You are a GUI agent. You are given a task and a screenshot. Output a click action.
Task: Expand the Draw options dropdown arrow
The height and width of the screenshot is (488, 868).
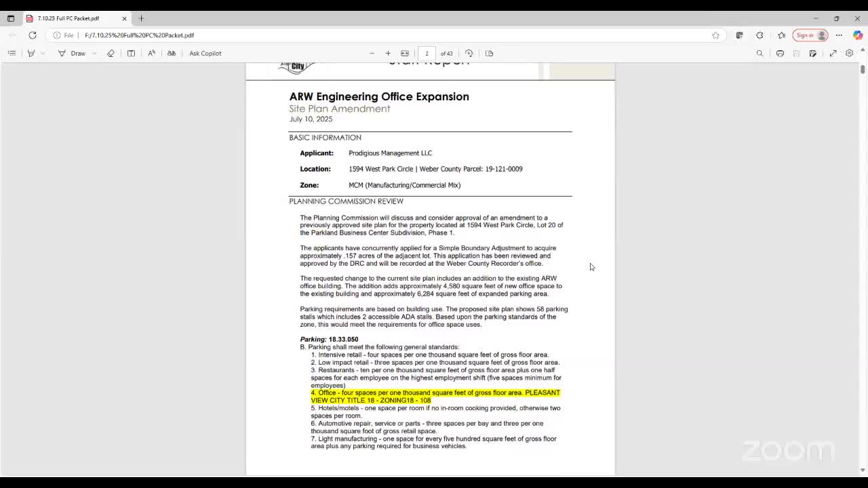coord(94,54)
